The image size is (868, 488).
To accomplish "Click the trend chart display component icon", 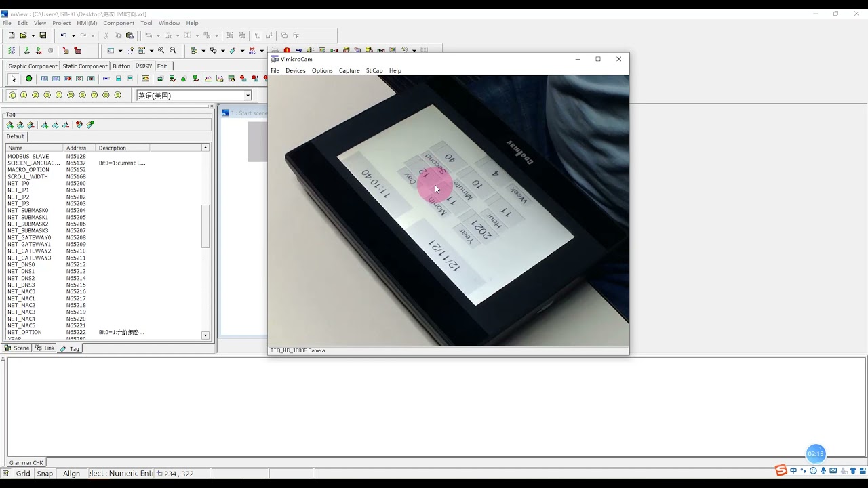I will 208,79.
